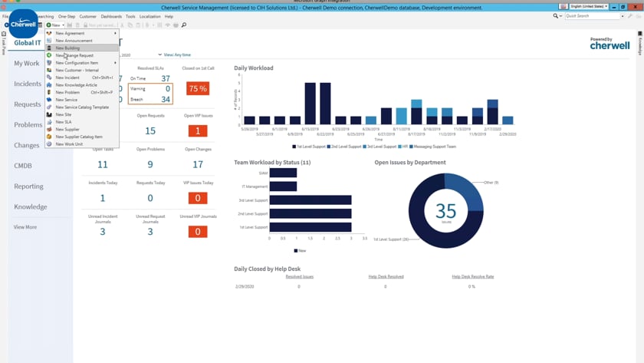This screenshot has height=363, width=644.
Task: Expand the New Configuration Item submenu arrow
Action: point(115,63)
